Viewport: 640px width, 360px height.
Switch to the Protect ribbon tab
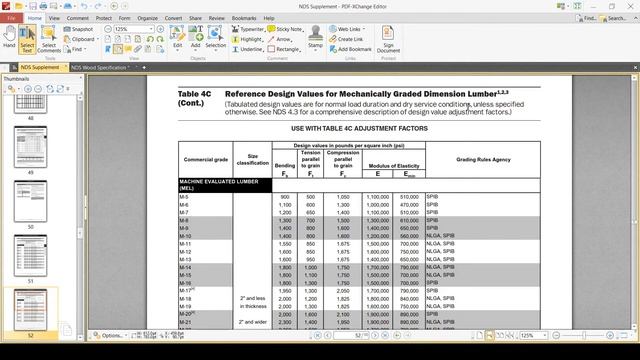(104, 18)
